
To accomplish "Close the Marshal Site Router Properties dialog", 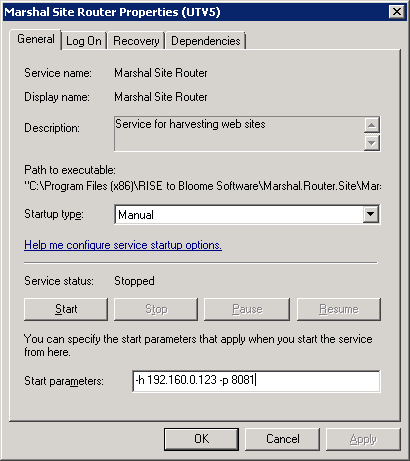I will click(x=397, y=12).
